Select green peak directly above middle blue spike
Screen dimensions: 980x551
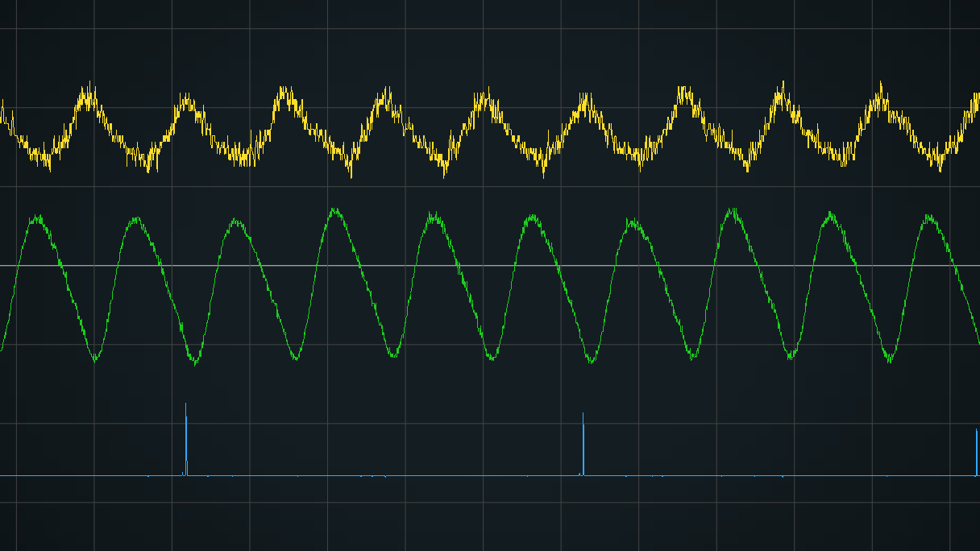(x=532, y=217)
